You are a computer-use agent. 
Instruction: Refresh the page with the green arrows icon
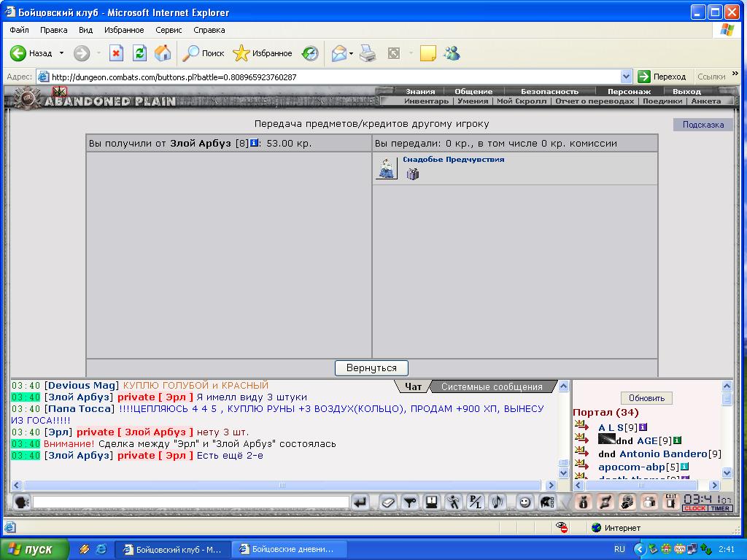(139, 53)
